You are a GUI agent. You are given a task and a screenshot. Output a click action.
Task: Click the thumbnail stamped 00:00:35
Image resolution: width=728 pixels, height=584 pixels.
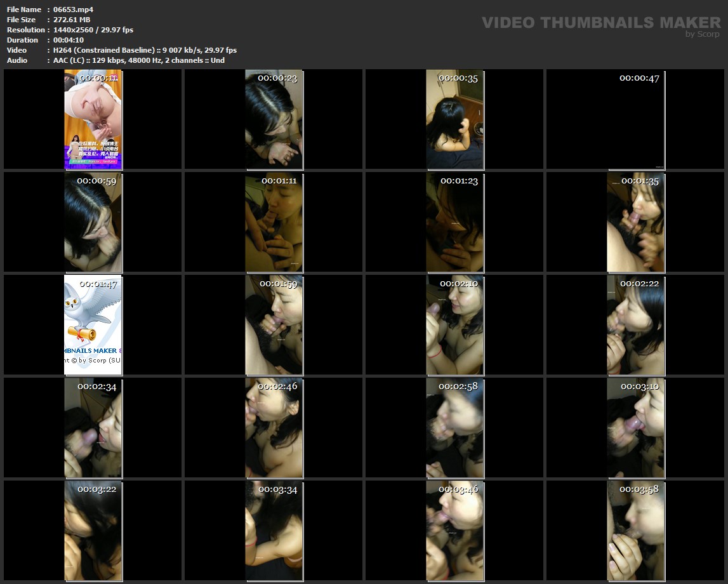click(454, 119)
